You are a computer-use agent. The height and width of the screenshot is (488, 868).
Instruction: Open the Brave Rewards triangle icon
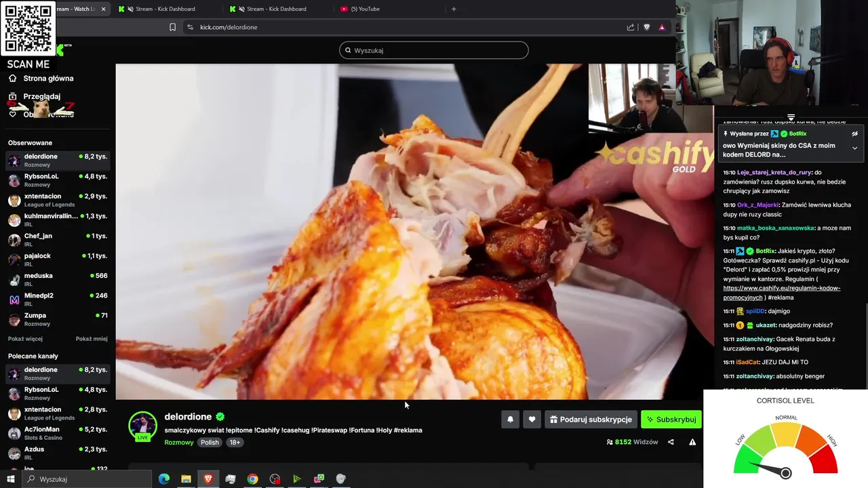662,27
